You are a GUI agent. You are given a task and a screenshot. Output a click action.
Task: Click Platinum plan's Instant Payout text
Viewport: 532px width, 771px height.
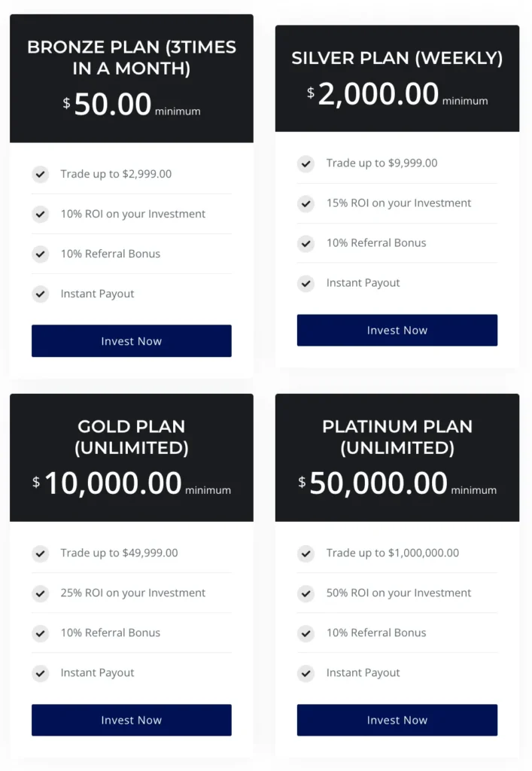click(363, 673)
